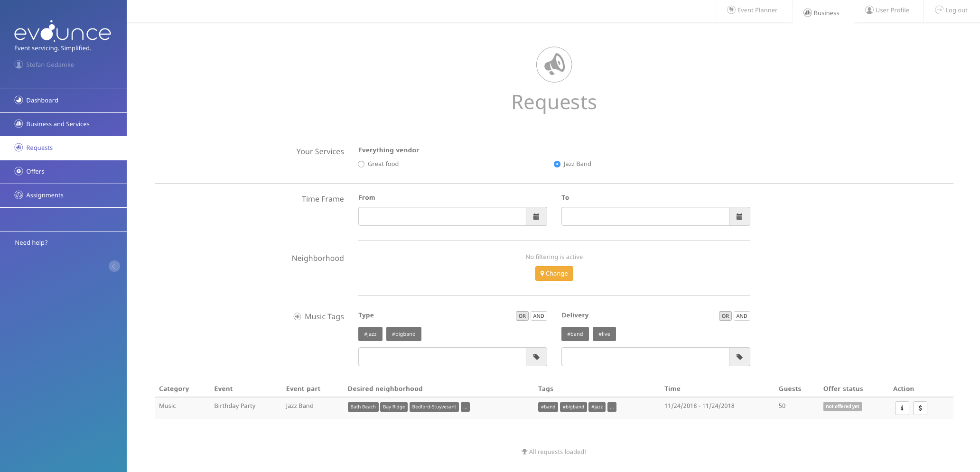Focus the From date input field

pos(442,216)
